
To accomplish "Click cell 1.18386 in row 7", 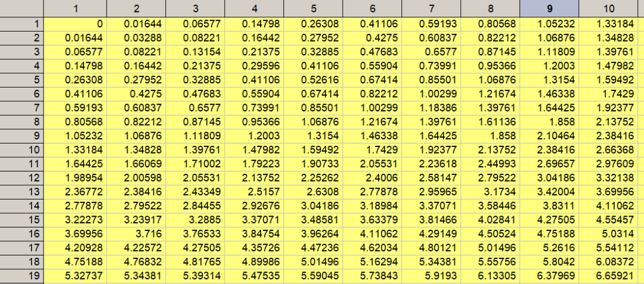I will tap(431, 108).
